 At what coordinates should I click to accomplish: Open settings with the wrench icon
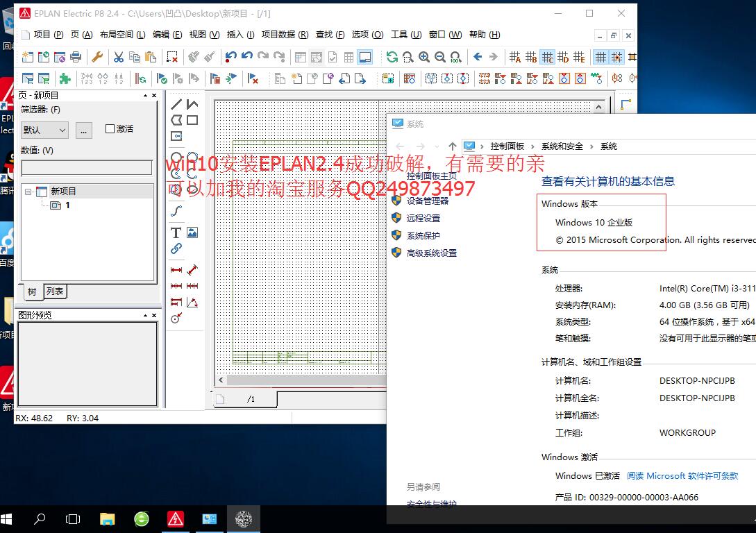97,58
